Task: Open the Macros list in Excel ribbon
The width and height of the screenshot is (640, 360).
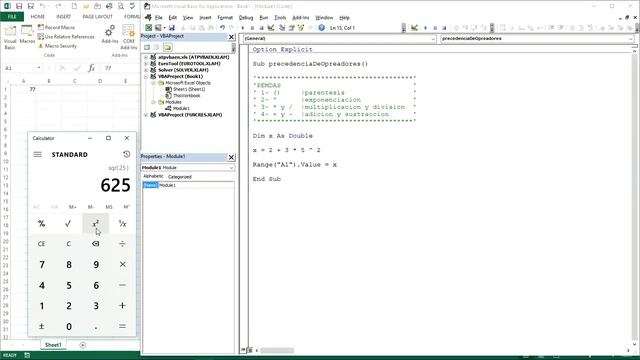Action: pos(27,35)
